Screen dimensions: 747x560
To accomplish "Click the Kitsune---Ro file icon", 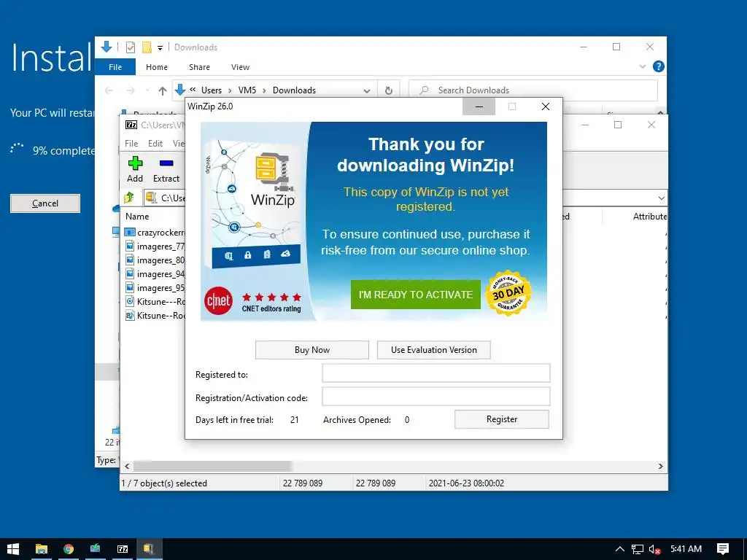I will (130, 301).
